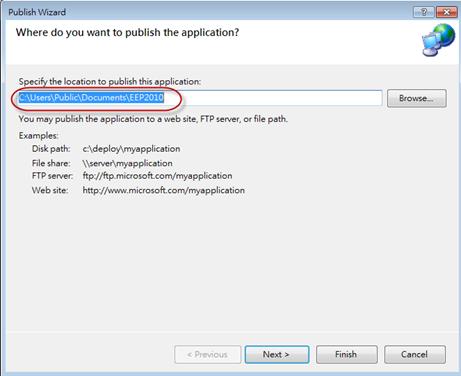The width and height of the screenshot is (461, 376).
Task: Click the 'Disk path:' label
Action: (x=51, y=149)
